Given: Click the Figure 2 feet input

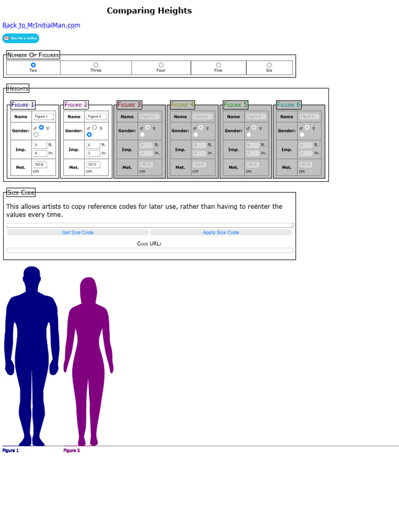Looking at the screenshot, I should [x=93, y=145].
